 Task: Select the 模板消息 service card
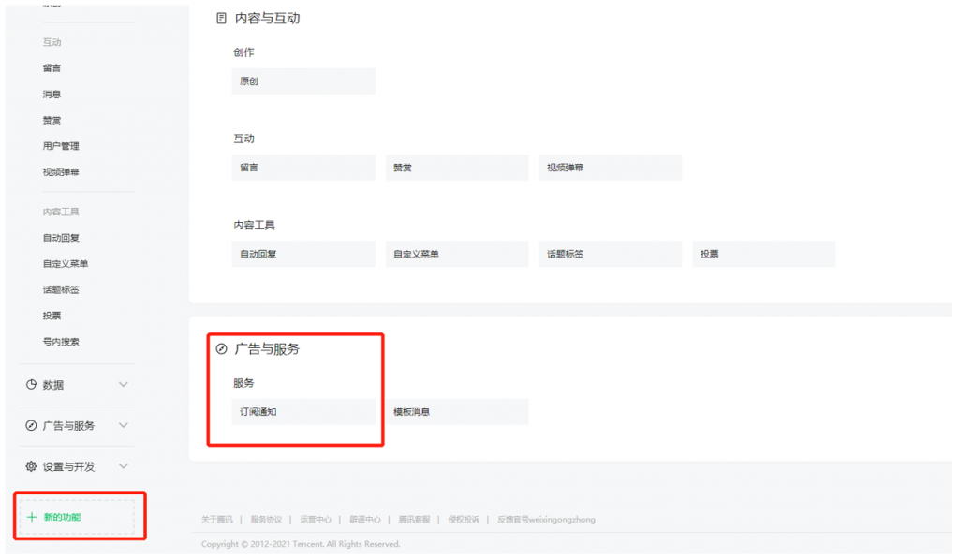click(x=457, y=412)
